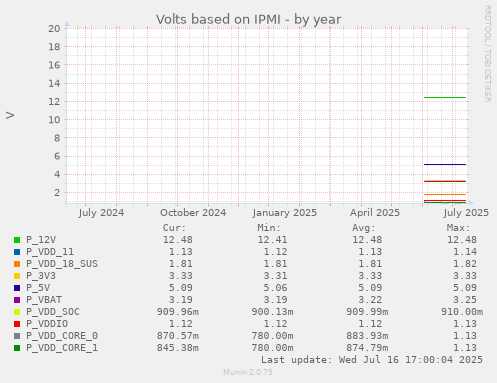The image size is (497, 383).
Task: Click the P_12V minimum value 12.41
Action: point(272,240)
